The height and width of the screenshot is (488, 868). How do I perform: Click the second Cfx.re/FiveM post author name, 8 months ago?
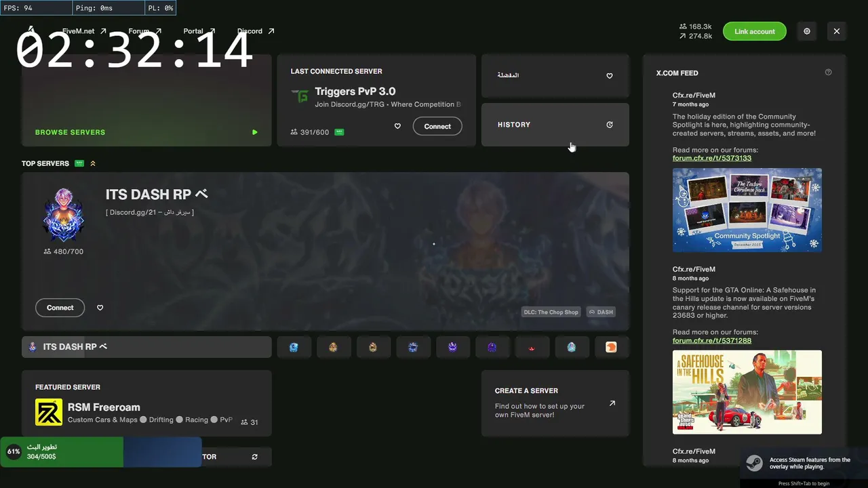coord(694,270)
